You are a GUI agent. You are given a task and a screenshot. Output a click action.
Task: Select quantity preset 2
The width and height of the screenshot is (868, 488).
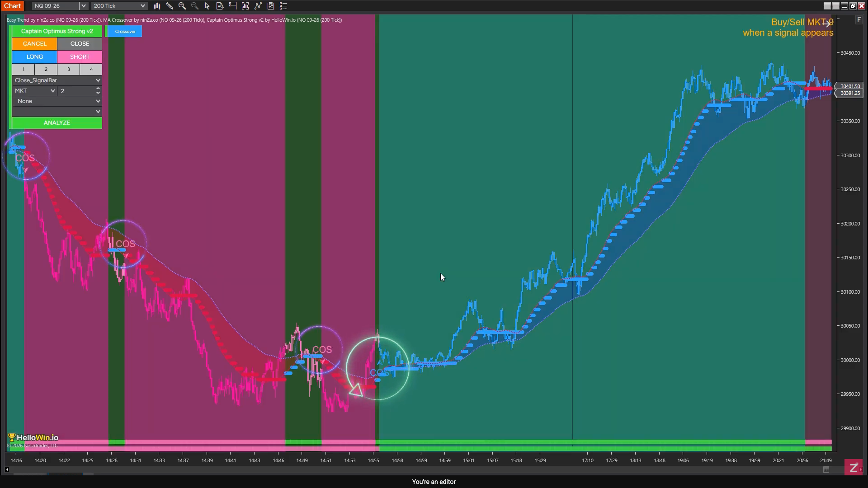click(46, 69)
